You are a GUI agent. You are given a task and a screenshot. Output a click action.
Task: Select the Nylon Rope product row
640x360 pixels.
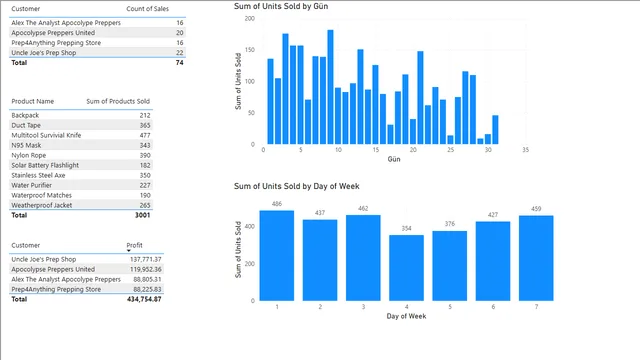point(81,156)
